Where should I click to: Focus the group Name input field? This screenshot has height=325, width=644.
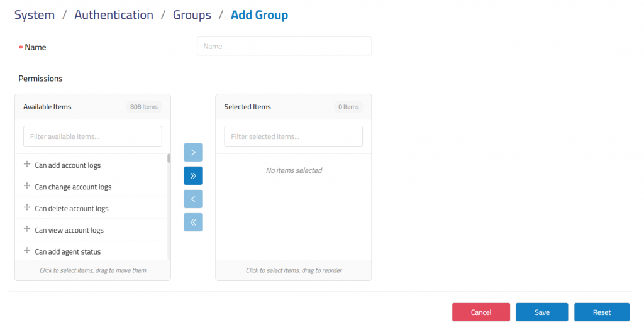coord(284,47)
